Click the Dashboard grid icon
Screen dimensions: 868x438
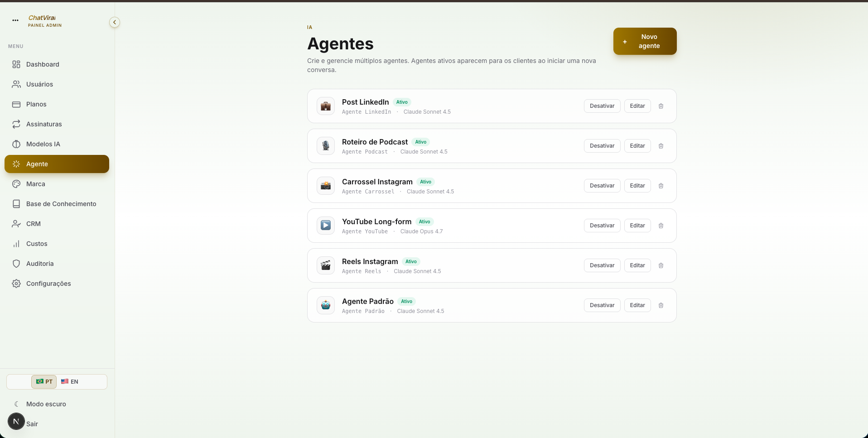coord(16,64)
